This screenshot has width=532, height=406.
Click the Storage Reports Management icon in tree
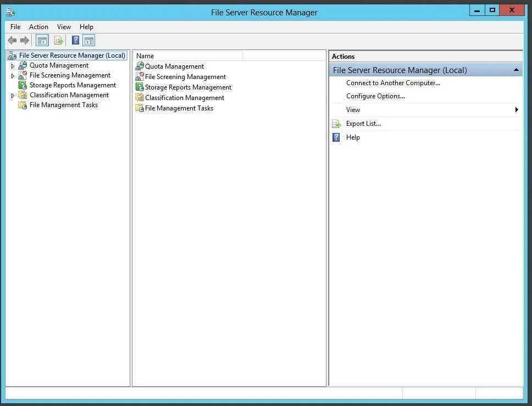23,85
